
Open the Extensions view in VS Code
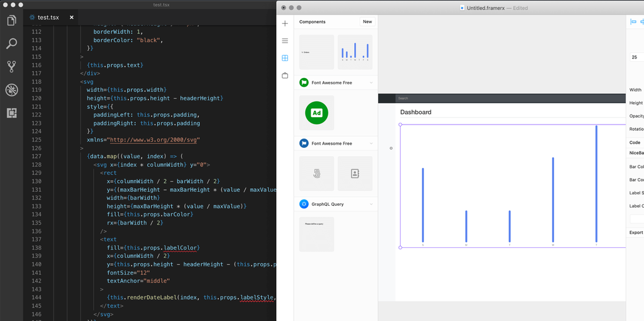11,113
